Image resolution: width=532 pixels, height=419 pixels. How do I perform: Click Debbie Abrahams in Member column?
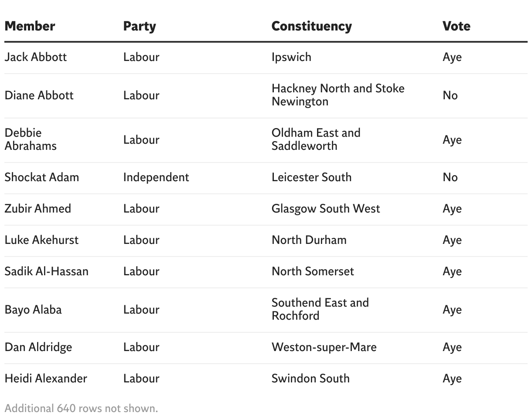pyautogui.click(x=31, y=139)
